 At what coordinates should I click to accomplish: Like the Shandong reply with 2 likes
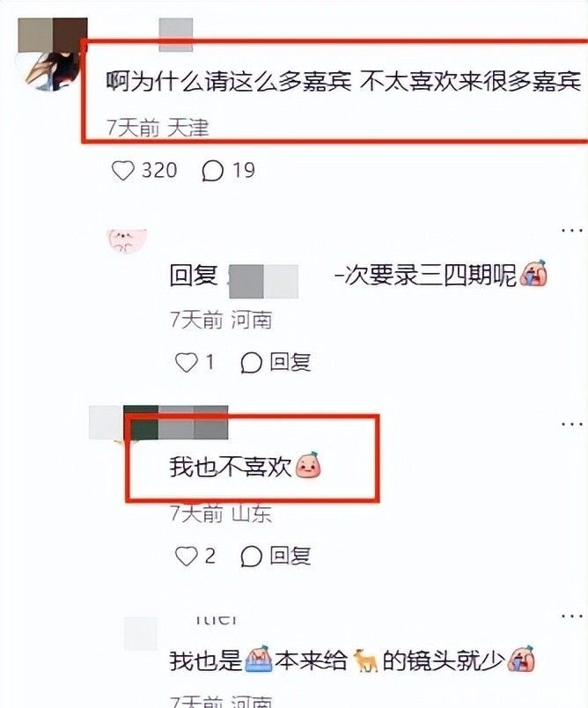click(186, 557)
